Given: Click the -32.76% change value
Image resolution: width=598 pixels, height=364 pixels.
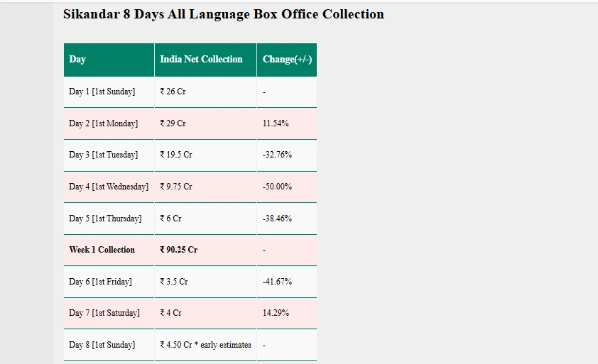Looking at the screenshot, I should pyautogui.click(x=277, y=155).
